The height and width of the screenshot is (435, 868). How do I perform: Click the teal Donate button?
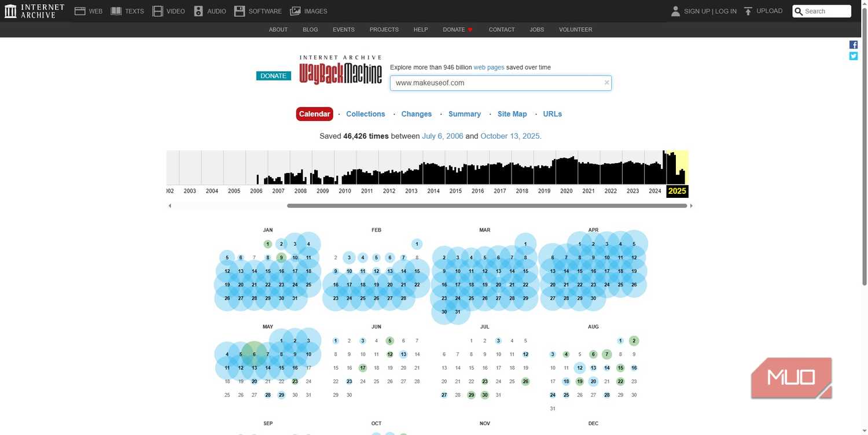(274, 76)
